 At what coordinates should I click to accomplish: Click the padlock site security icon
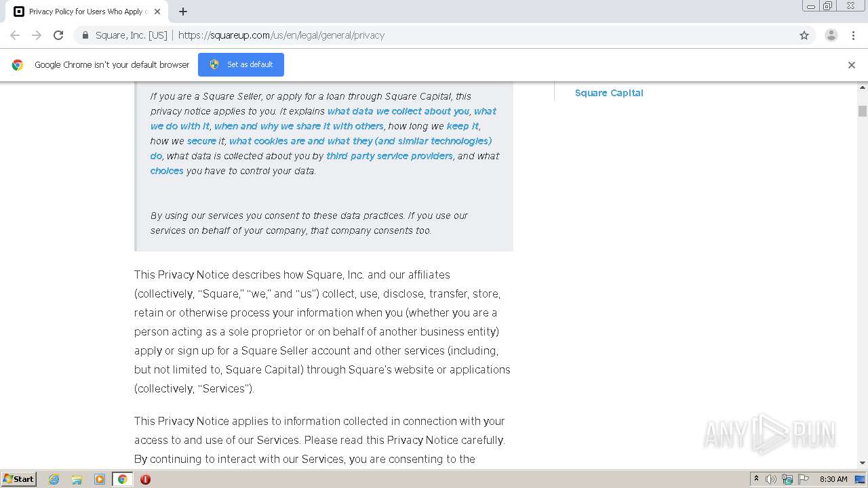[x=85, y=35]
